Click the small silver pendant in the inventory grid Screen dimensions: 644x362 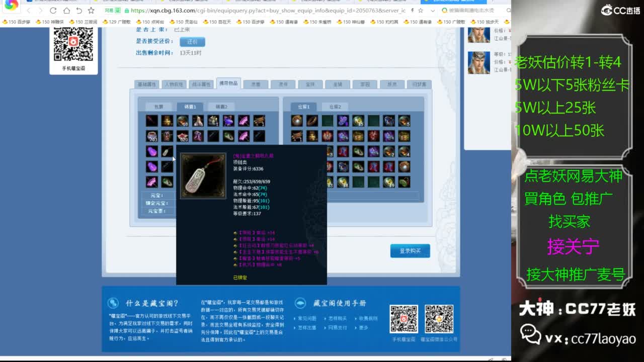(167, 151)
